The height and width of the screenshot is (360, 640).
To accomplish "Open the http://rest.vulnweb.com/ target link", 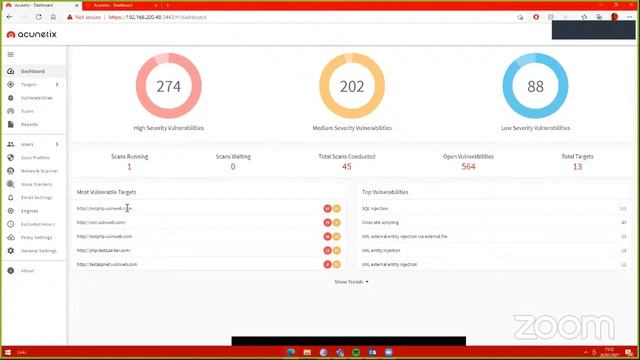I will coord(101,222).
